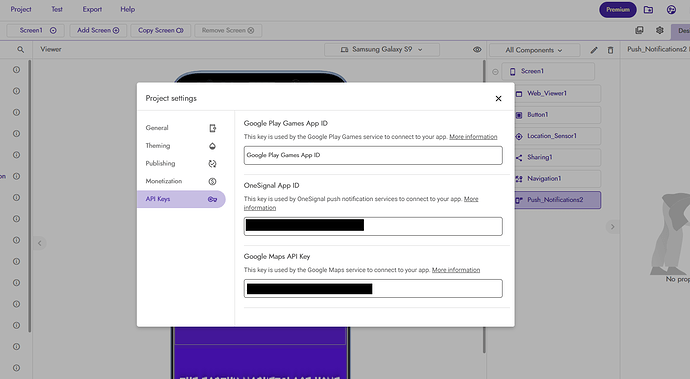This screenshot has width=690, height=379.
Task: Click the pencil rename component icon
Action: [x=594, y=50]
